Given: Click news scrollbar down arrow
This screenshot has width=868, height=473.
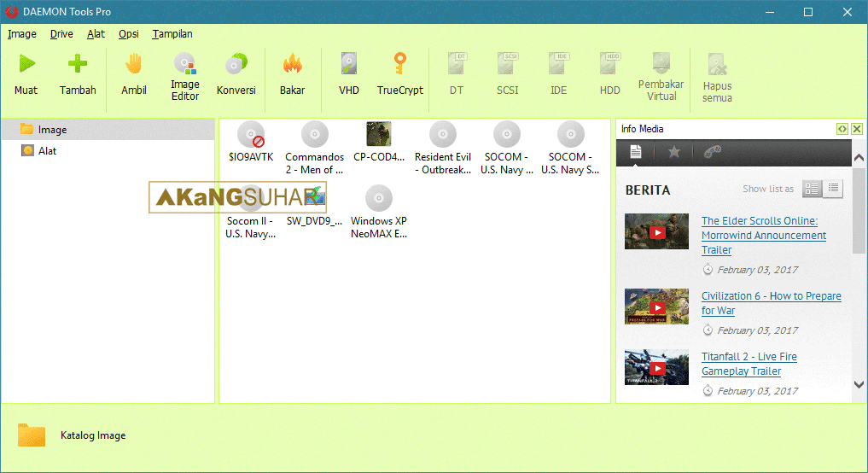Looking at the screenshot, I should tap(859, 384).
